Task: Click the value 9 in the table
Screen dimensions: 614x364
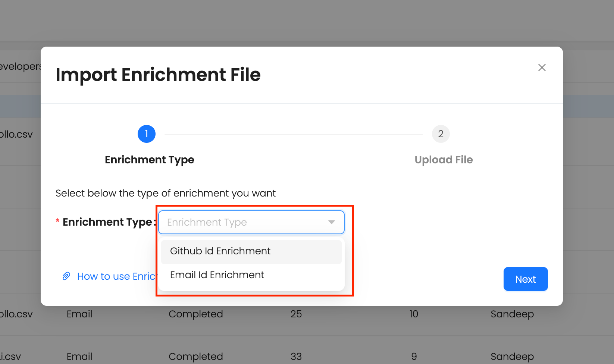Action: [x=414, y=357]
